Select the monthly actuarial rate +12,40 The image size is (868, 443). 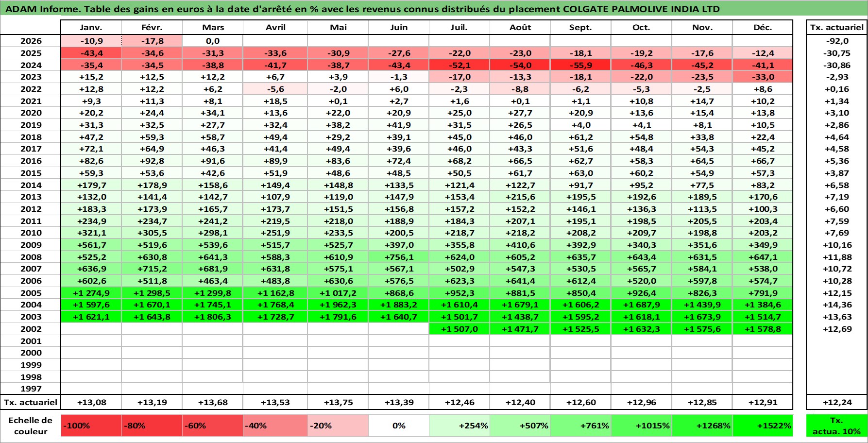[x=520, y=402]
